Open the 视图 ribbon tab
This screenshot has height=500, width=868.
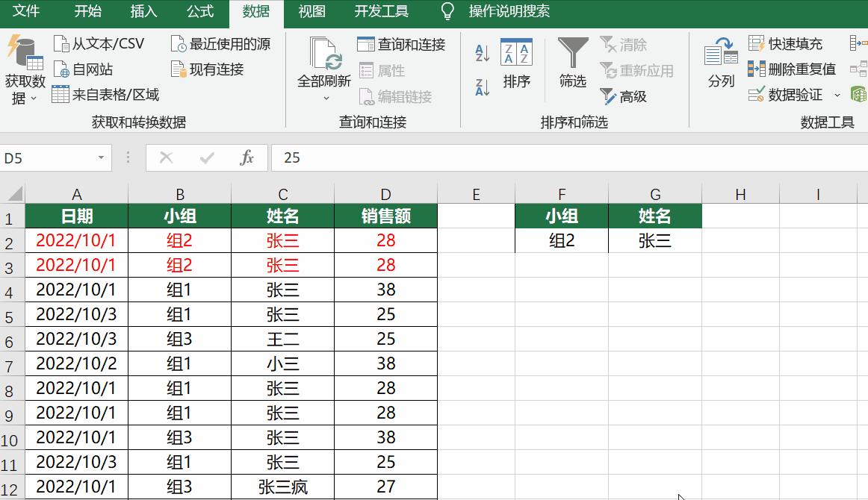[x=311, y=12]
